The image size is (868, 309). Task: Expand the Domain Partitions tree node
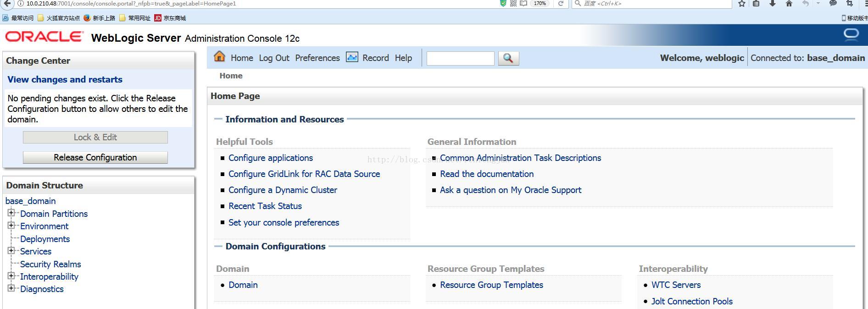[11, 213]
